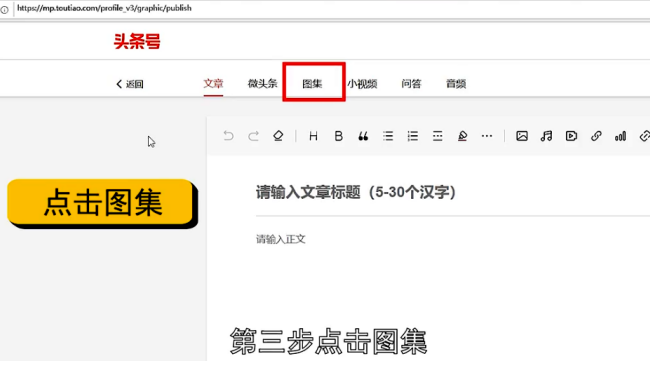Insert a picture with image icon
The height and width of the screenshot is (366, 650).
tap(522, 136)
